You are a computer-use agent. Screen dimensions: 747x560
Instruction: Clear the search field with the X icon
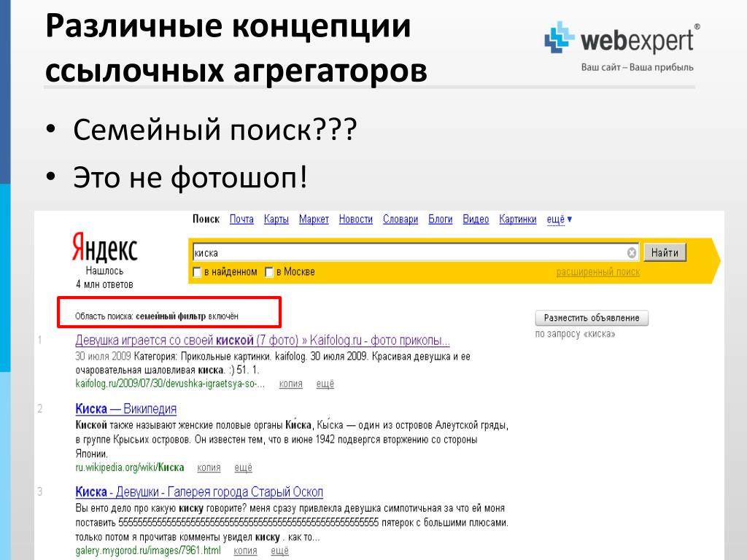pos(632,253)
